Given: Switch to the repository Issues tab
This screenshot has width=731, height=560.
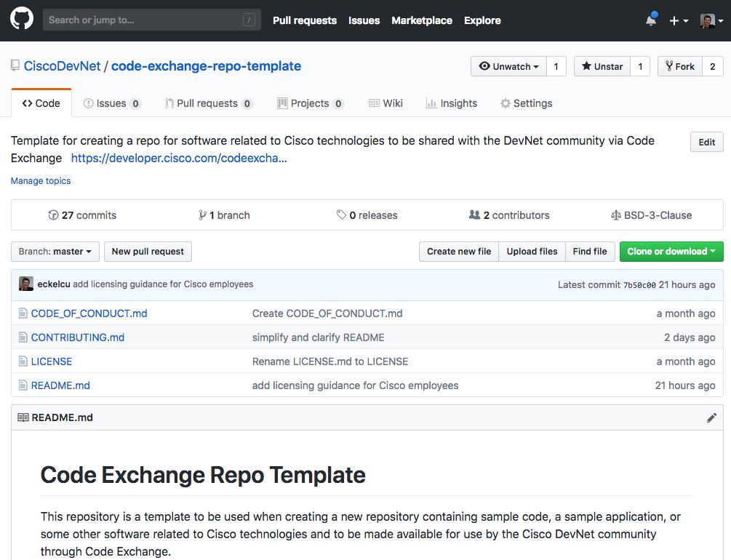Looking at the screenshot, I should click(x=112, y=103).
